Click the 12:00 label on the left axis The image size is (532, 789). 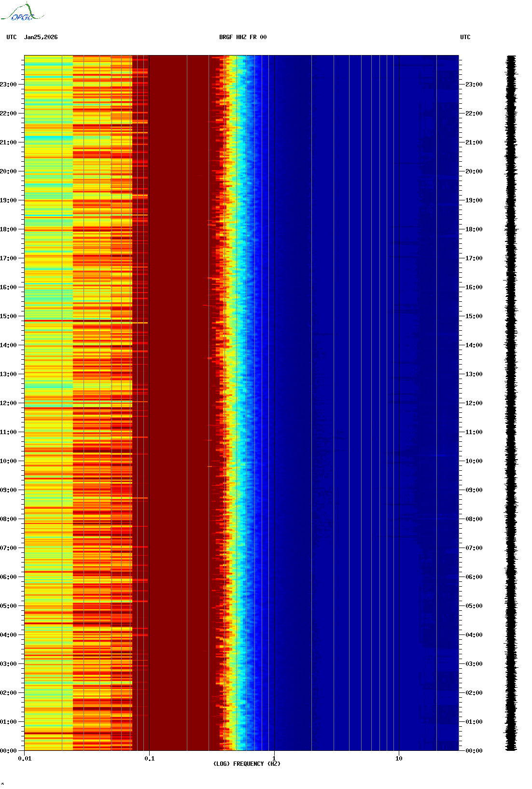[8, 403]
